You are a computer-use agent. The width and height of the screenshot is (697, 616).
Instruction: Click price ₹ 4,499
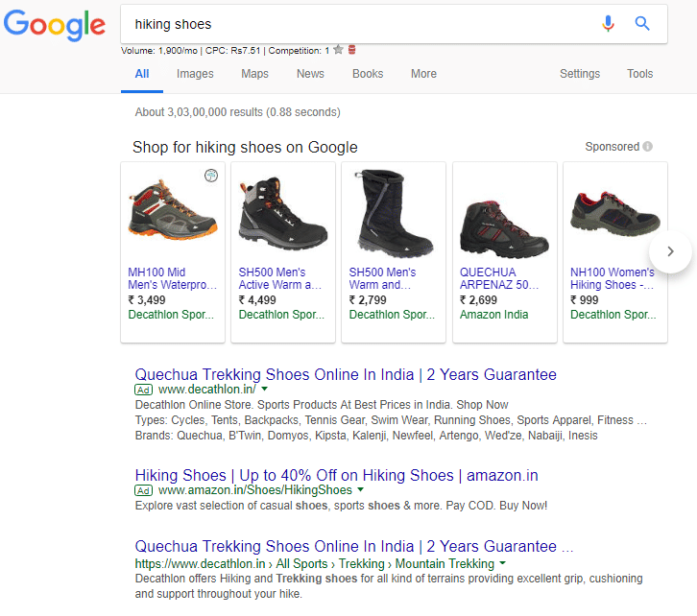coord(257,300)
